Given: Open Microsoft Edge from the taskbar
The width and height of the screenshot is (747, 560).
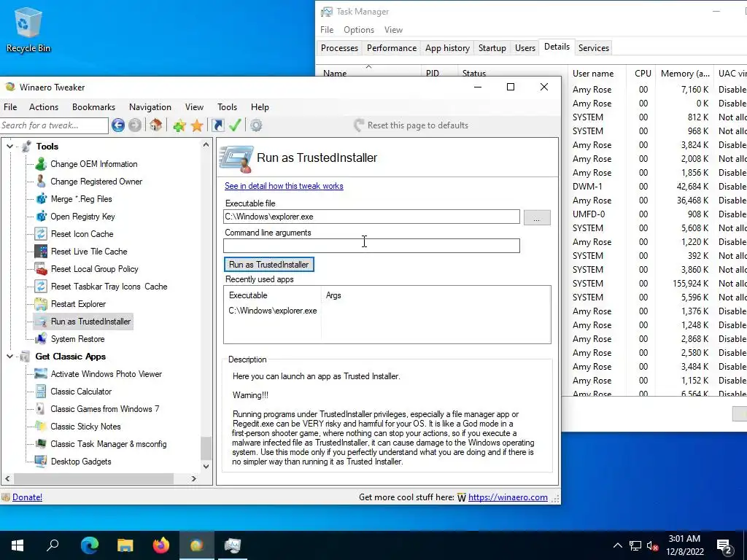Looking at the screenshot, I should point(90,545).
